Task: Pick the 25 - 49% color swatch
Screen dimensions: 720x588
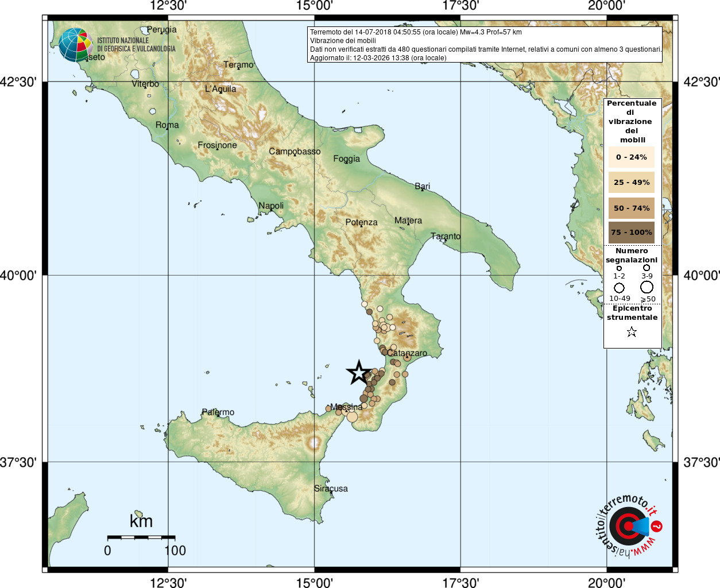Action: pyautogui.click(x=632, y=183)
